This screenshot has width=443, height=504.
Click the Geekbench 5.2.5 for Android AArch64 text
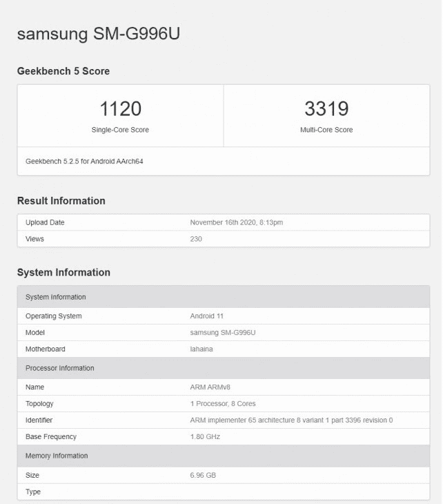[x=84, y=161]
